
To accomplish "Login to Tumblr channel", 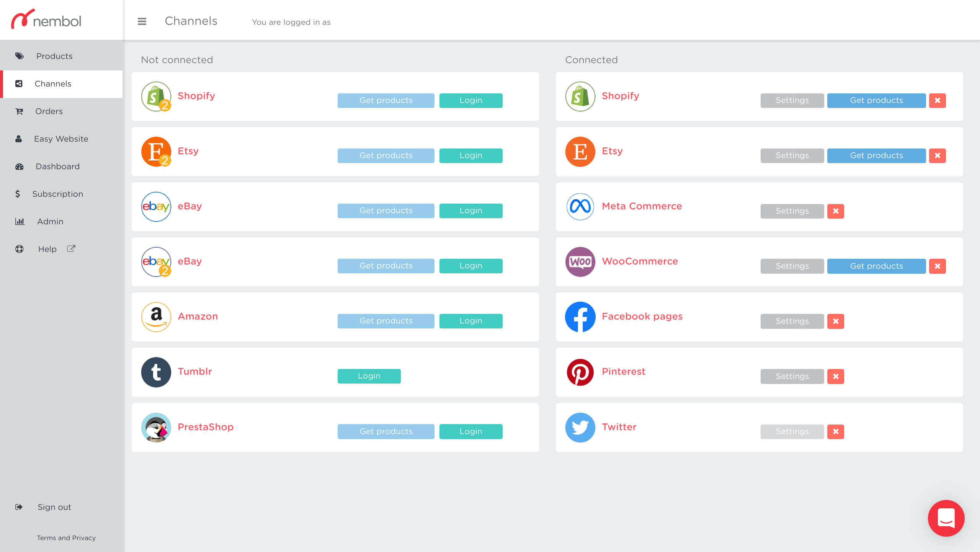I will click(369, 376).
